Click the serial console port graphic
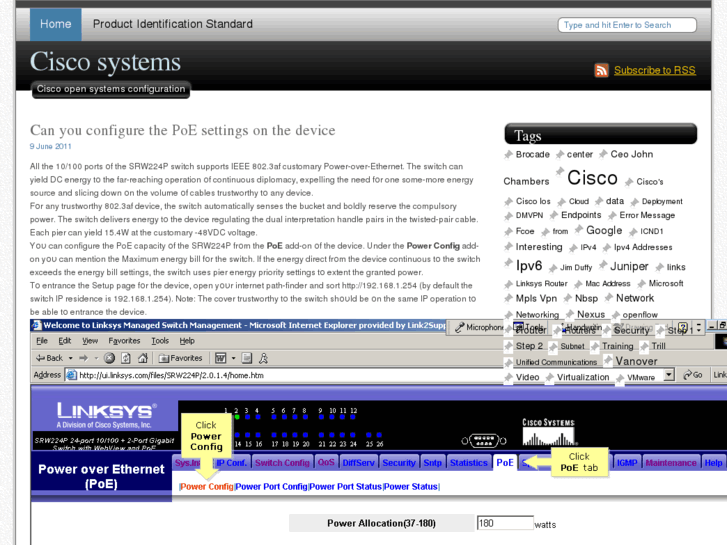727x545 pixels. tap(484, 440)
